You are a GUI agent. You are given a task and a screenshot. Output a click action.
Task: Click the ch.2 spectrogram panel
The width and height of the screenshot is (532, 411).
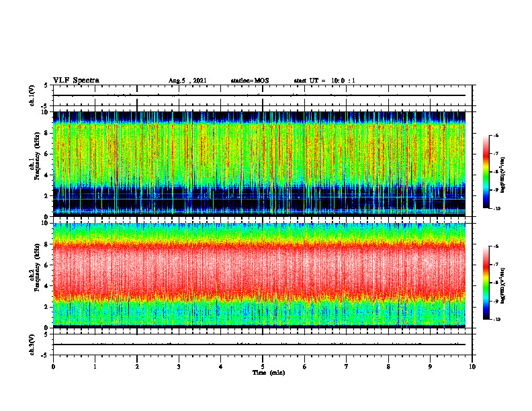259,275
